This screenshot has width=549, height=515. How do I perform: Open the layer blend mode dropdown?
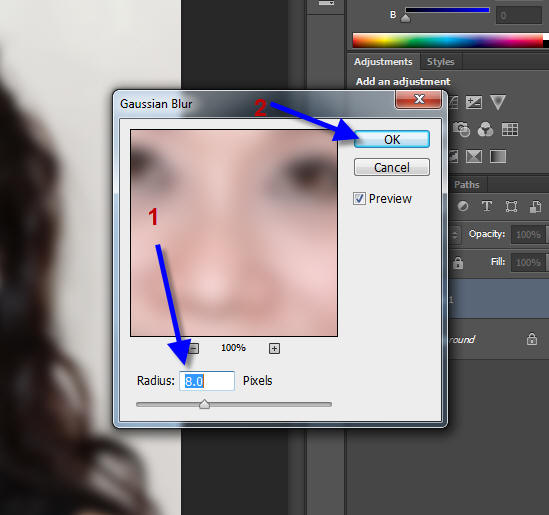coord(454,234)
